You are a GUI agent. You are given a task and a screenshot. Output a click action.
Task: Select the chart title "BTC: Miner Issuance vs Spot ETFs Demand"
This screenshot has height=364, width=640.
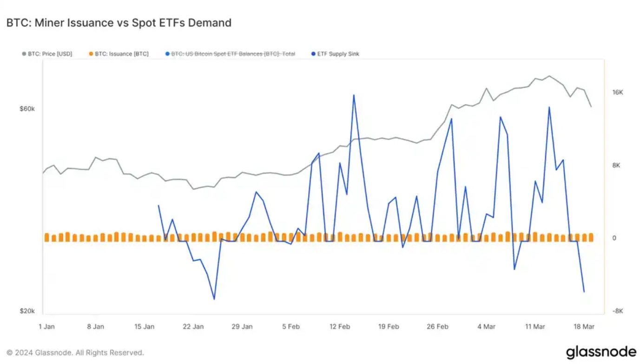(119, 22)
